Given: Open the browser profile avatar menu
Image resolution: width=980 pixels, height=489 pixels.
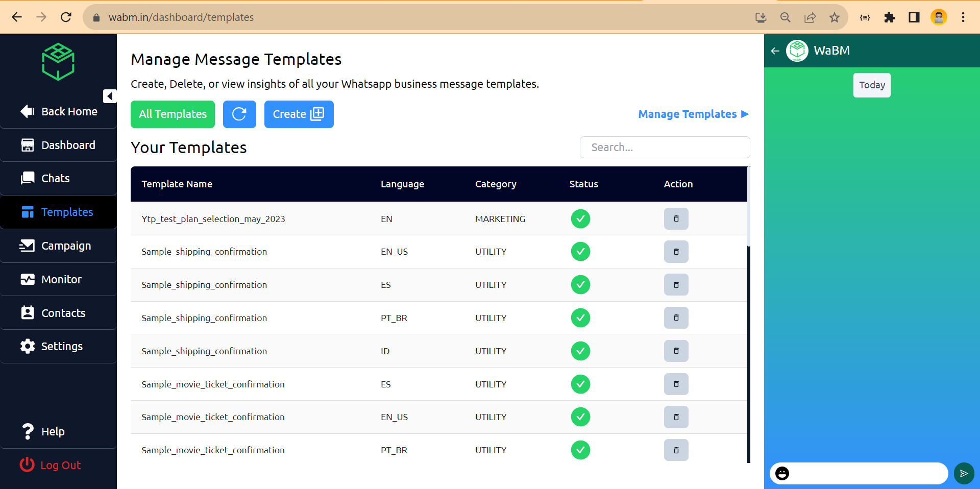Looking at the screenshot, I should click(x=939, y=17).
